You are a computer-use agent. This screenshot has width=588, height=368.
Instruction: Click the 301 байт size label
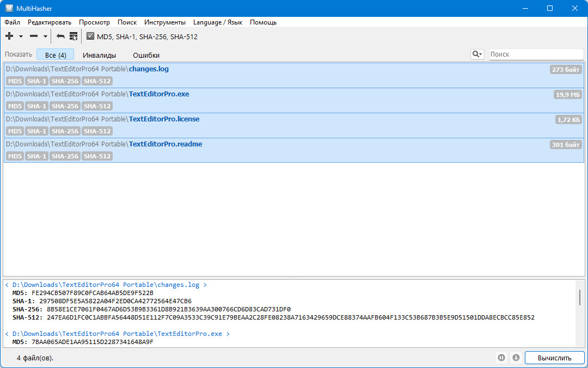[x=566, y=144]
